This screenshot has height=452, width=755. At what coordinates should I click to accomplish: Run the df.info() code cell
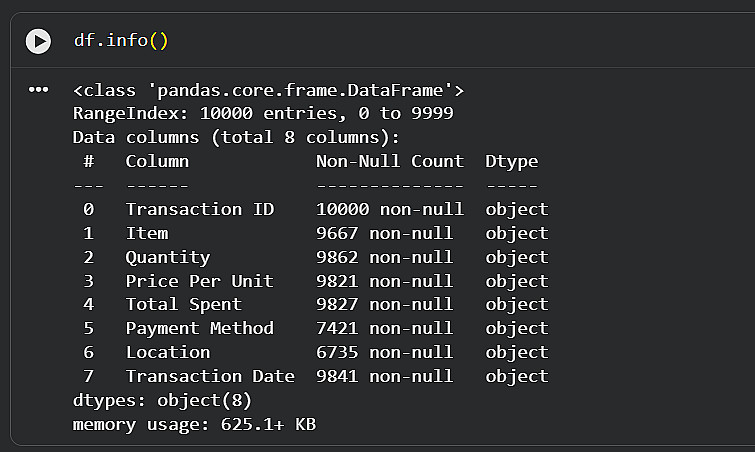pos(38,41)
